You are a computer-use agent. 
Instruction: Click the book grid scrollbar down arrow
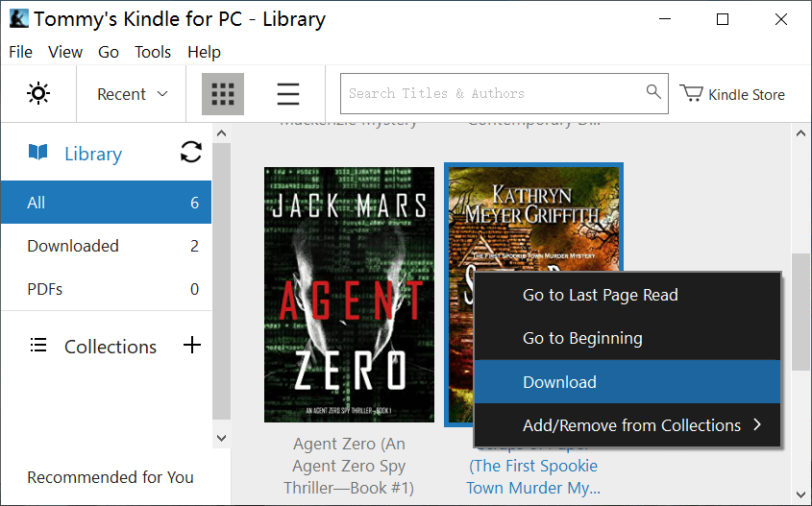coord(800,494)
